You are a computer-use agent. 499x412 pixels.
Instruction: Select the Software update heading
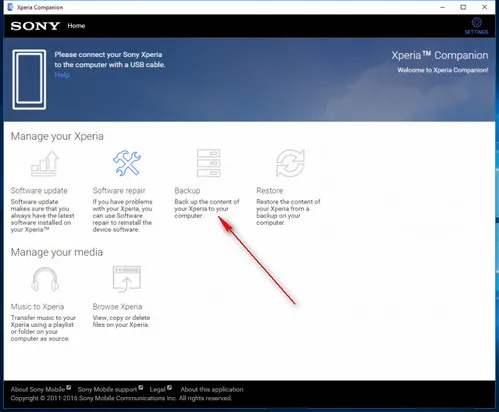pyautogui.click(x=39, y=191)
